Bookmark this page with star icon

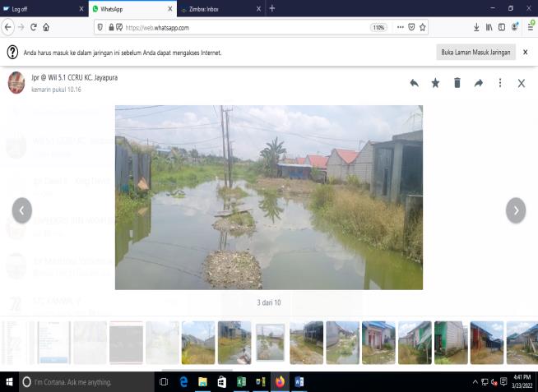(x=423, y=27)
